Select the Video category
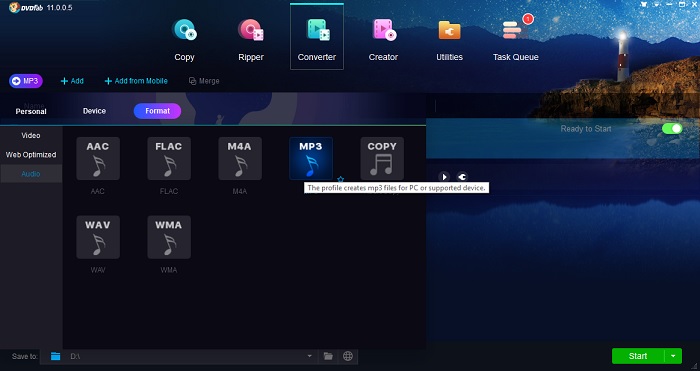The height and width of the screenshot is (371, 700). pos(31,135)
